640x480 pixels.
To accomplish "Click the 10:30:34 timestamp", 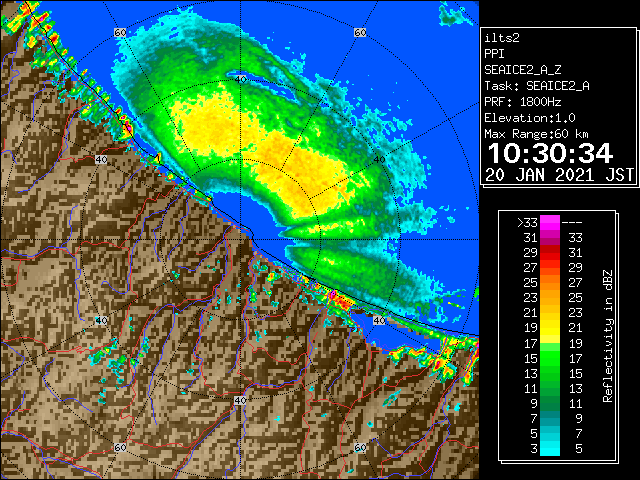I will click(x=550, y=153).
